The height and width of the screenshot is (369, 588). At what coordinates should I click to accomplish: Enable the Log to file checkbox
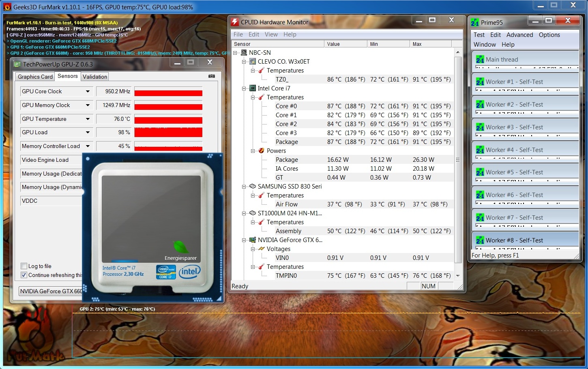click(x=24, y=266)
